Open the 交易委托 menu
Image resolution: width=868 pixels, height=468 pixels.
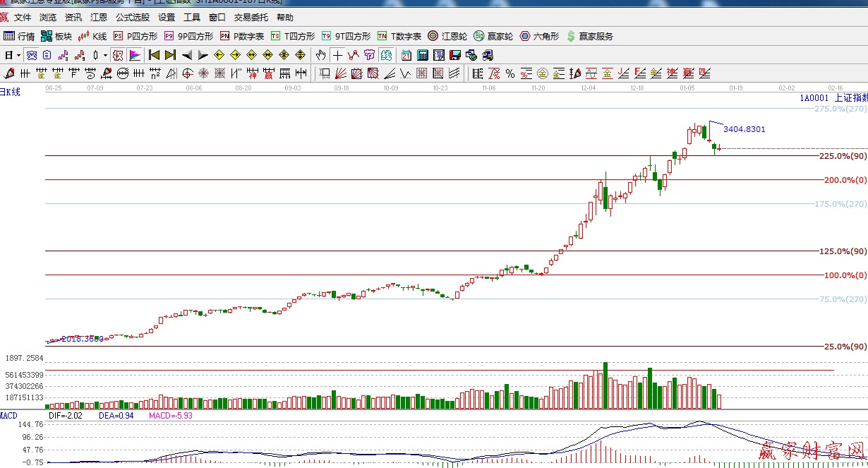(251, 18)
